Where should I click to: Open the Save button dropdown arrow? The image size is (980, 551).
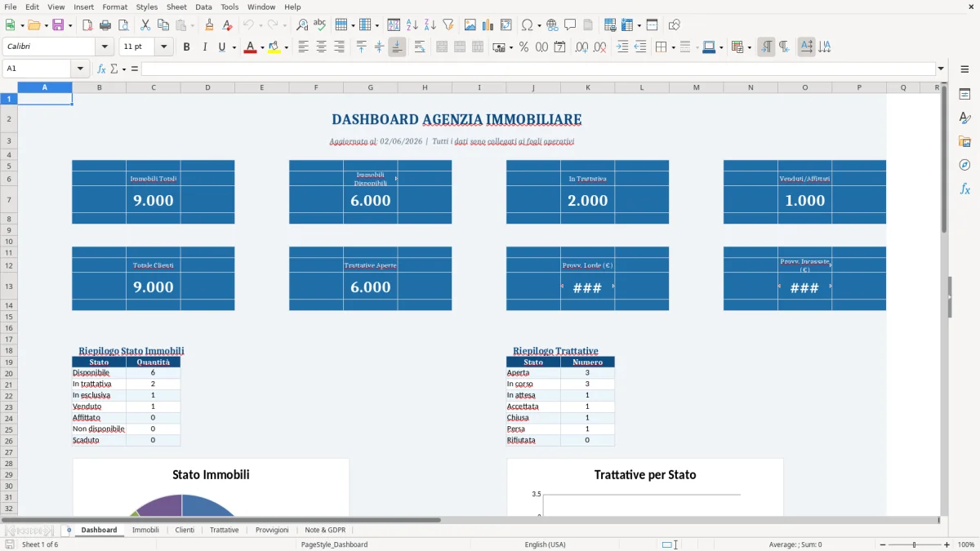(x=69, y=25)
